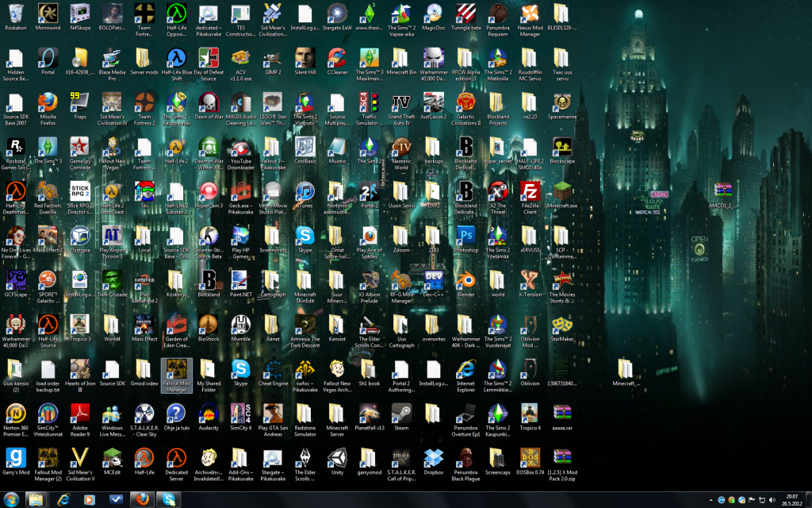
Task: Click the YouTube Downloader icon
Action: [x=240, y=154]
